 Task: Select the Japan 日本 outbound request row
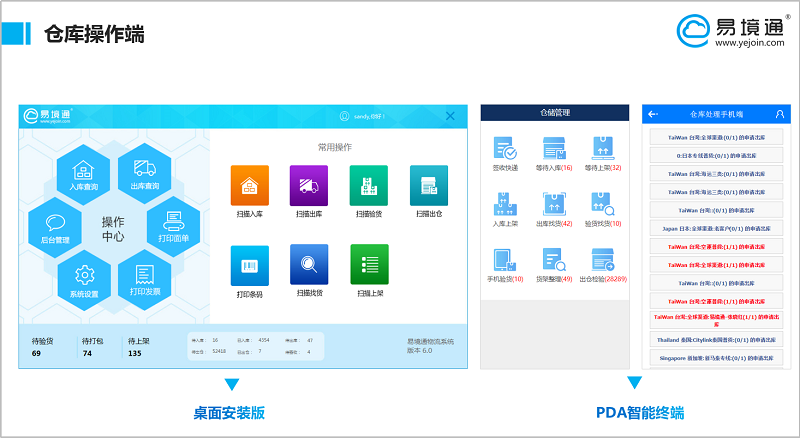click(711, 227)
